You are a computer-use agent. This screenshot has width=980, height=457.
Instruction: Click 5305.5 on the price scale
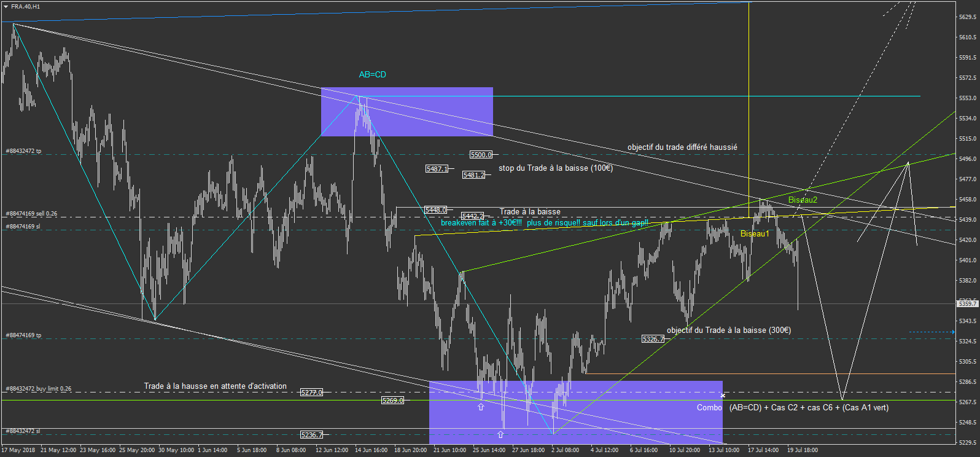[968, 362]
